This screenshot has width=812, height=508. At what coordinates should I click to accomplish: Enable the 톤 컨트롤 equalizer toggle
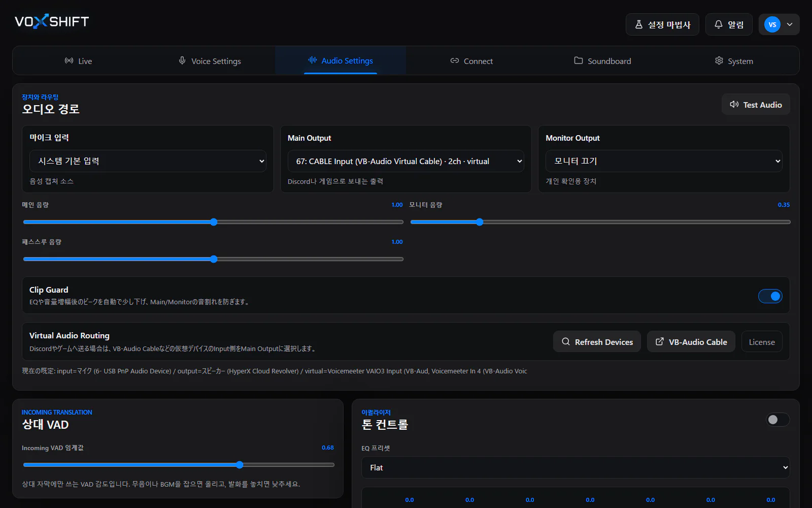[x=777, y=420]
